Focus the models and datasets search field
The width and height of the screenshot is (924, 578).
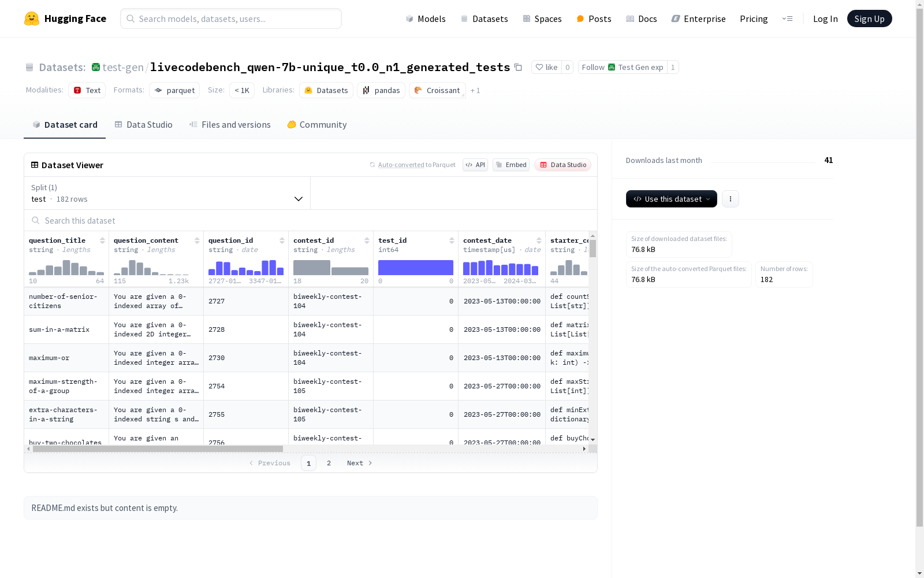point(231,18)
